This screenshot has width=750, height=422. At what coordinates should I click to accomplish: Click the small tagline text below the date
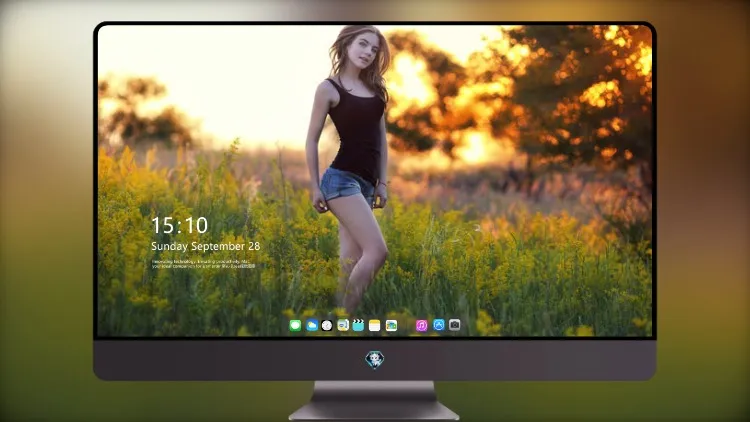click(203, 264)
